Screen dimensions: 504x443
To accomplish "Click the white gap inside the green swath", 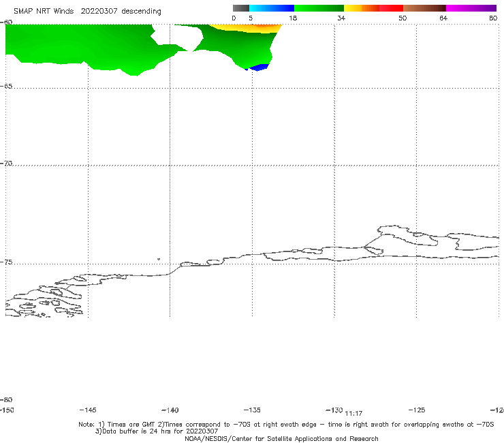I will [178, 37].
